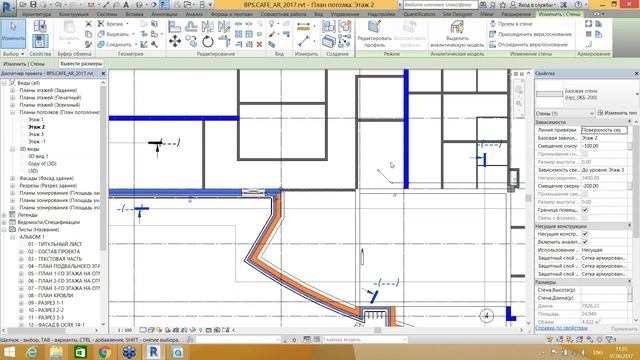Screen dimensions: 640x360
Task: Click the Mirror pick axis icon
Action: click(208, 27)
